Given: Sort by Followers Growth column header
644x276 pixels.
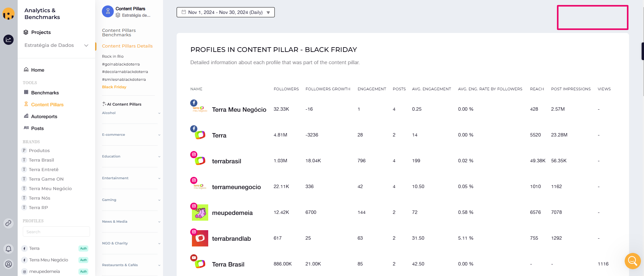Looking at the screenshot, I should (x=328, y=89).
